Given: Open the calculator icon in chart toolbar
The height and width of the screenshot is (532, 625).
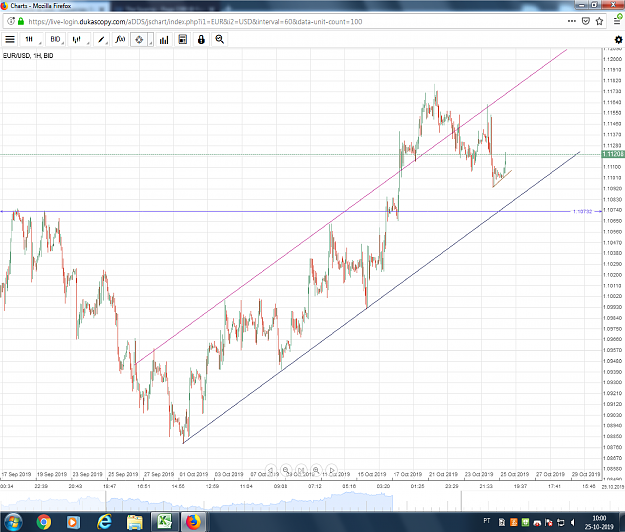Looking at the screenshot, I should pos(183,39).
